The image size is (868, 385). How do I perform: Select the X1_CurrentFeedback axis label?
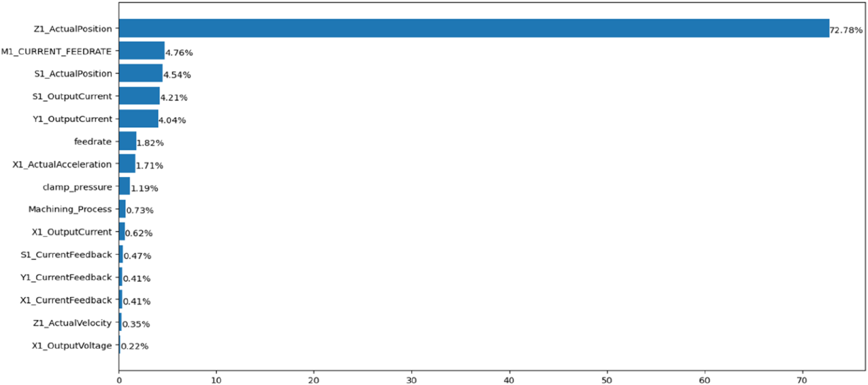[66, 300]
